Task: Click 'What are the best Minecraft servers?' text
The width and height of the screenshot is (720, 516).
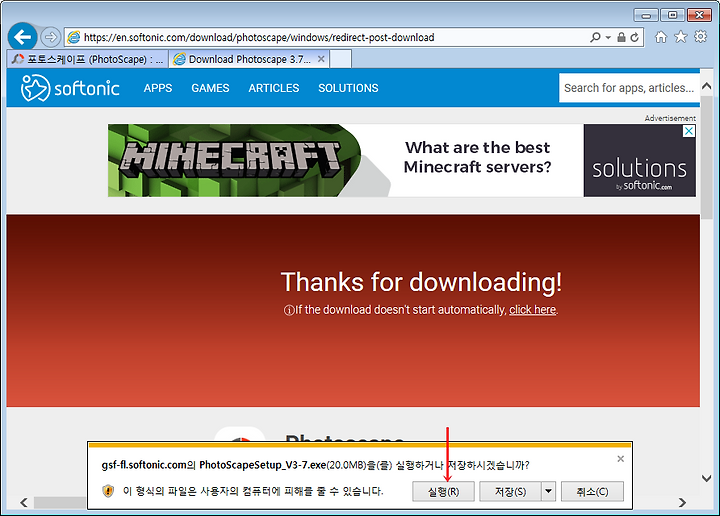Action: 478,157
